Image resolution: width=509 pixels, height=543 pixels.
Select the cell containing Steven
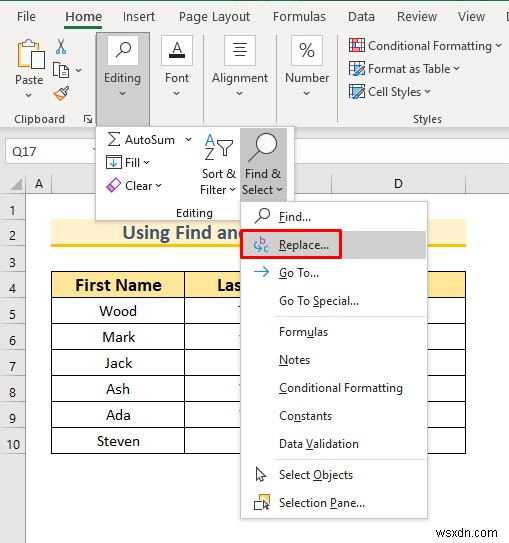click(118, 441)
